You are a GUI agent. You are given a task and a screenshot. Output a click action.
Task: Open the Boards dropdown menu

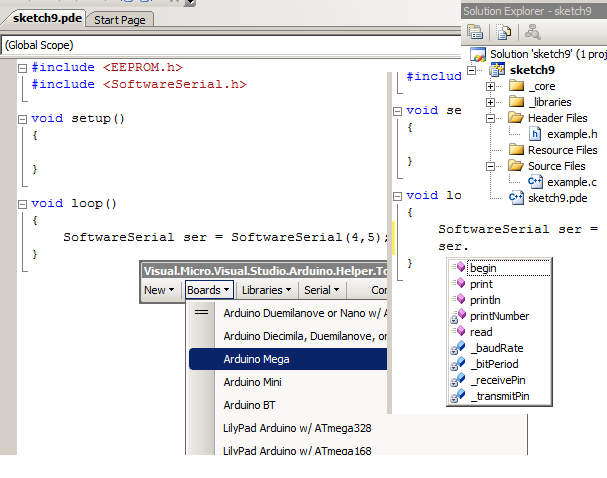pos(209,290)
